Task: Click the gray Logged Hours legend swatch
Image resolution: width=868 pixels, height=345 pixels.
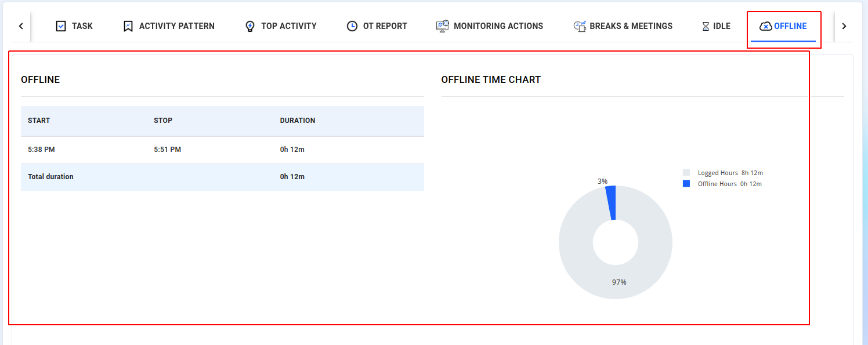Action: pyautogui.click(x=686, y=173)
